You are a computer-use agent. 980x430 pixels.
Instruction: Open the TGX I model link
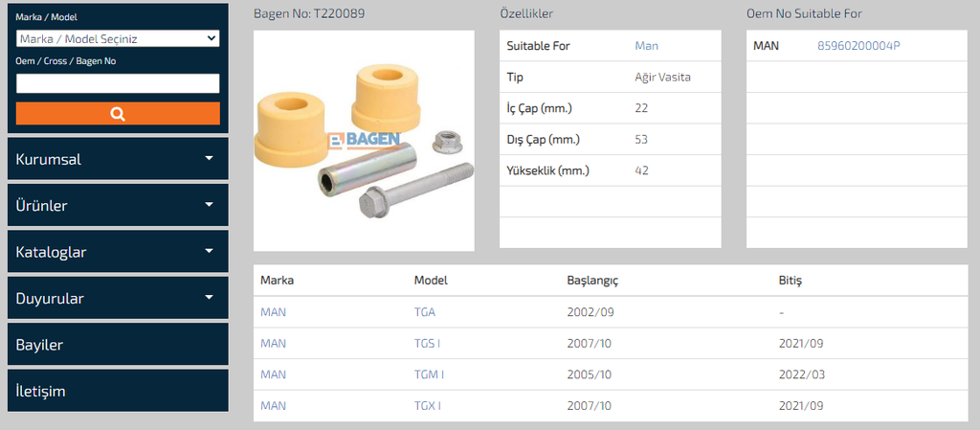(x=428, y=406)
